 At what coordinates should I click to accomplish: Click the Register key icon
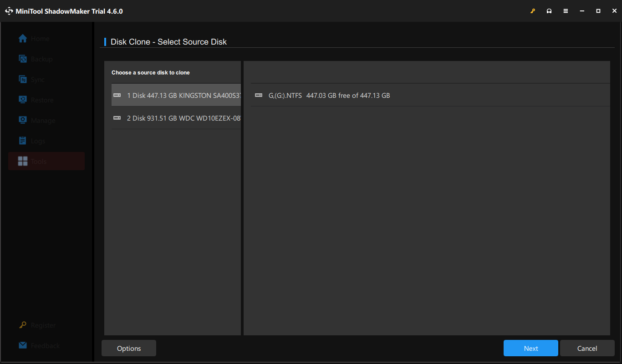[x=22, y=325]
